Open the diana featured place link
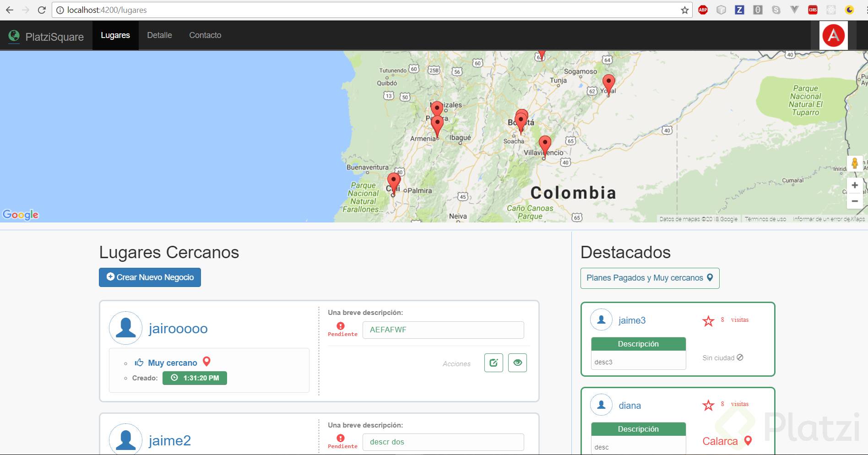Viewport: 868px width, 455px height. click(629, 406)
